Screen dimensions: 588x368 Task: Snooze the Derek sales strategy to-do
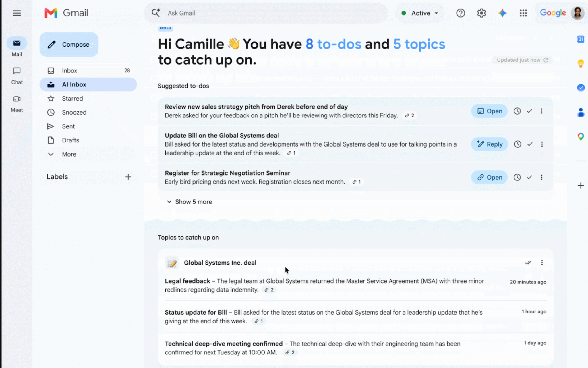pyautogui.click(x=517, y=111)
